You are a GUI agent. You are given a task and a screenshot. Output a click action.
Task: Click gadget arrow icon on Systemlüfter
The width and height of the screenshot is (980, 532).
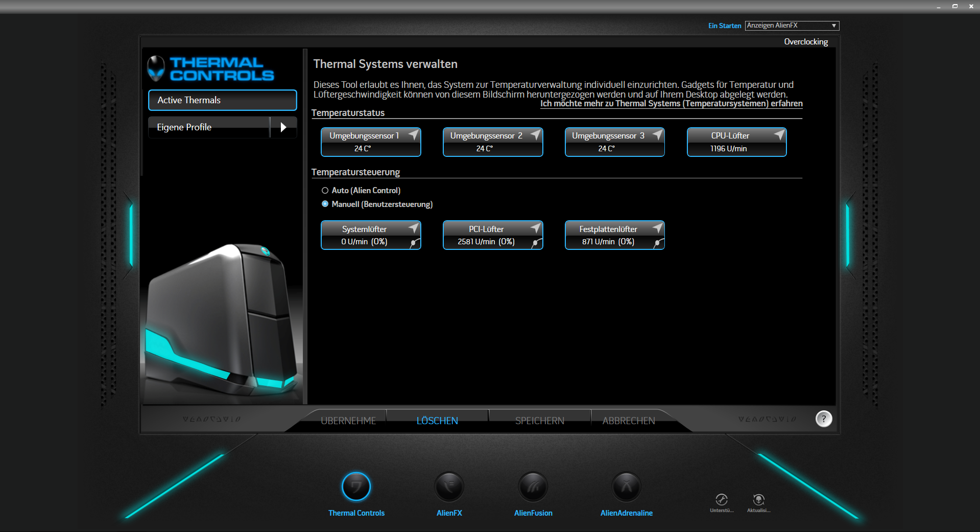click(413, 227)
